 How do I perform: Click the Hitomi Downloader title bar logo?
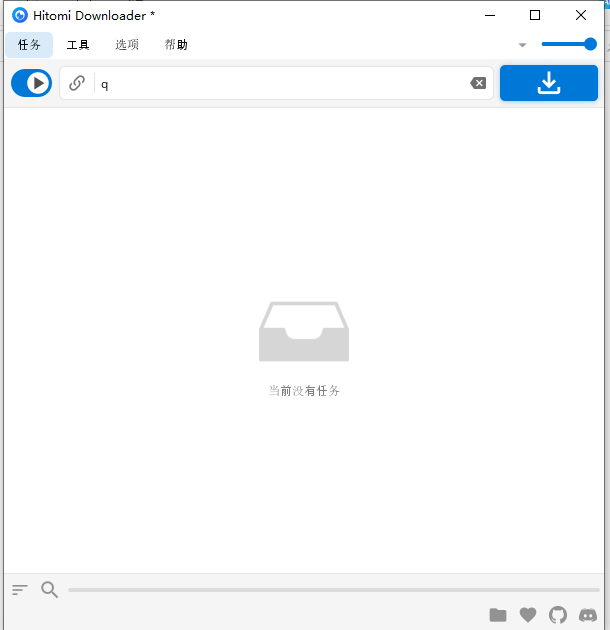point(20,16)
